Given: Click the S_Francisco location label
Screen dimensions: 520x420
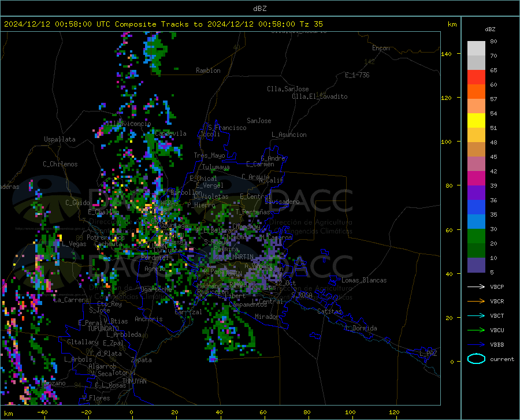Looking at the screenshot, I should click(x=227, y=128).
